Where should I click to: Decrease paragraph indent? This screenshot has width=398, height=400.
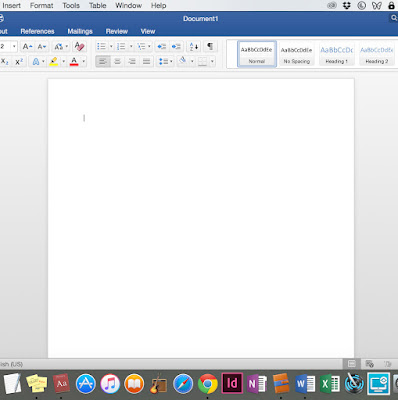coord(162,46)
